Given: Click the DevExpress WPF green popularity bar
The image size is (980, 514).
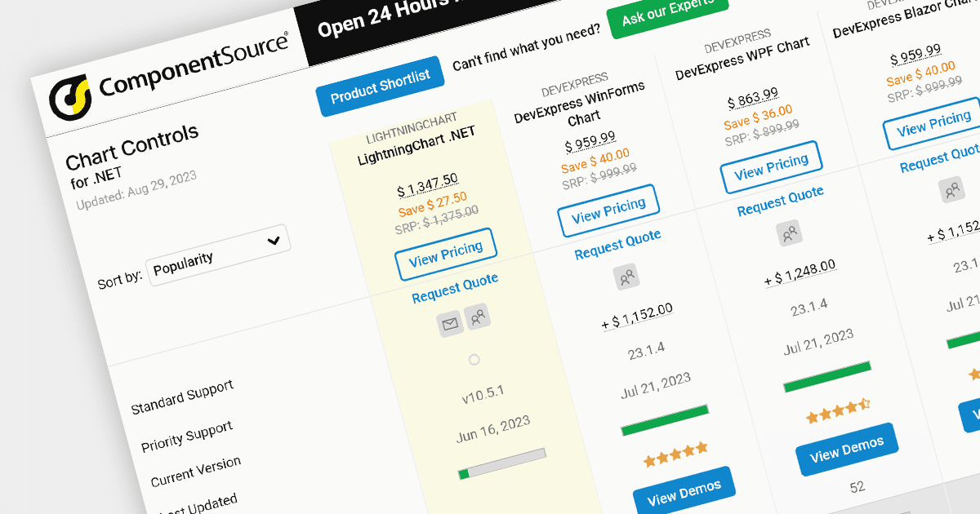Looking at the screenshot, I should 826,376.
